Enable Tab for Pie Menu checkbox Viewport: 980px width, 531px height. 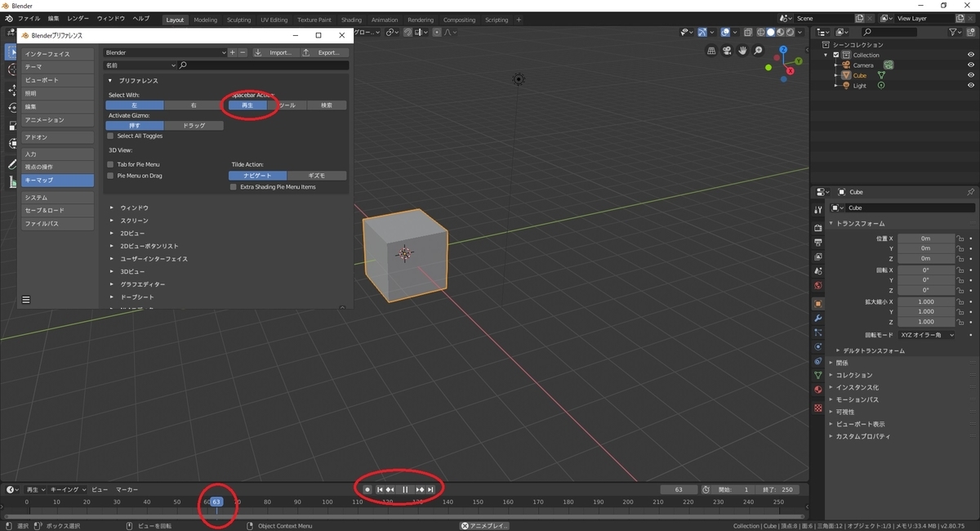point(111,164)
